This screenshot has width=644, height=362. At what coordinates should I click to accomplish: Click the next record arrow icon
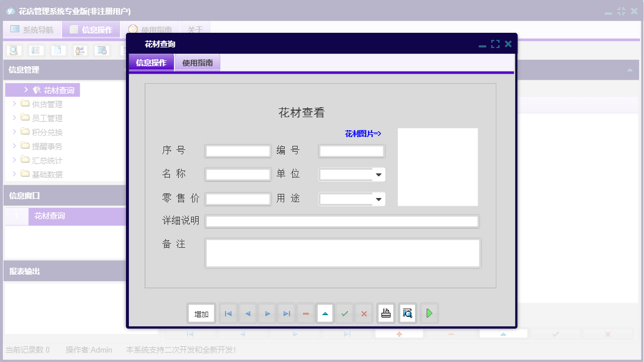[267, 313]
